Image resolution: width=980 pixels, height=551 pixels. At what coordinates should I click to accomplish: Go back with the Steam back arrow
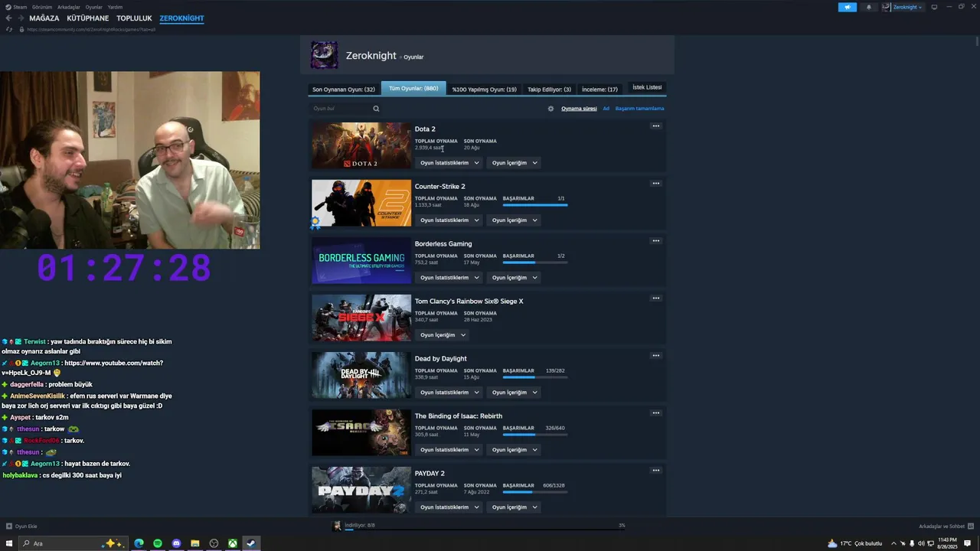click(x=8, y=18)
